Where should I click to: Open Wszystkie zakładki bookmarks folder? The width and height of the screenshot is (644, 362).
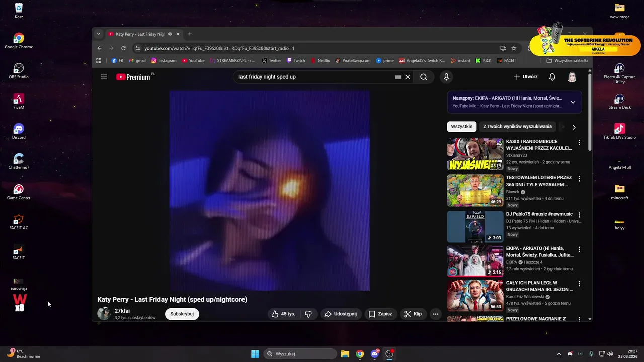click(567, 60)
